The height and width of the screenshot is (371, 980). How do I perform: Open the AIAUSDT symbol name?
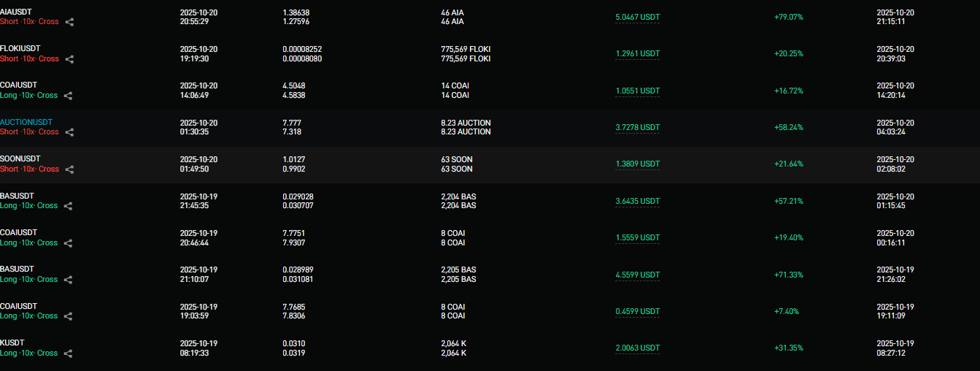click(x=16, y=12)
